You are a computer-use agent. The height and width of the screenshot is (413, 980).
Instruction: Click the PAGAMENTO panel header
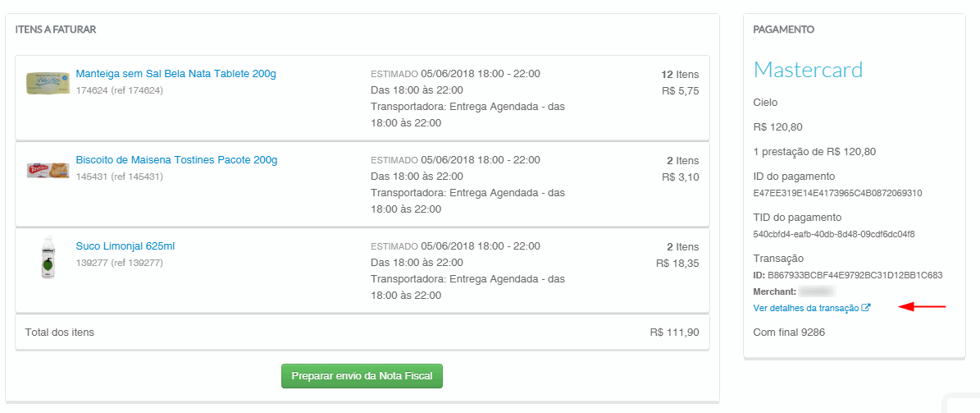[783, 30]
